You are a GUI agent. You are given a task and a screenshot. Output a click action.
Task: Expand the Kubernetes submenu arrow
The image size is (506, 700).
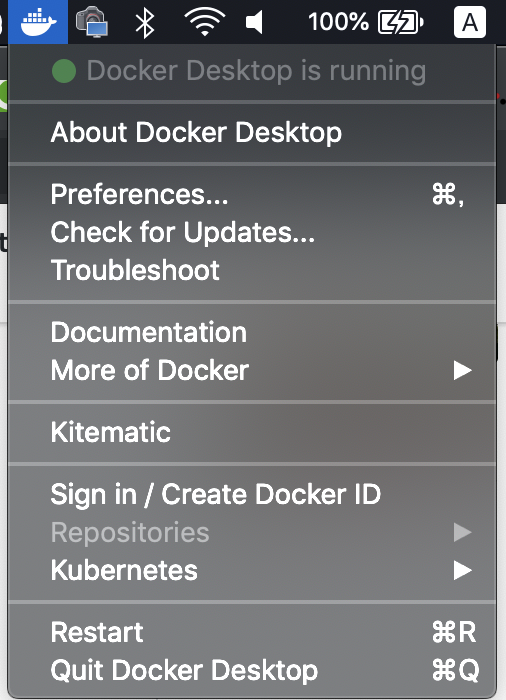(463, 570)
